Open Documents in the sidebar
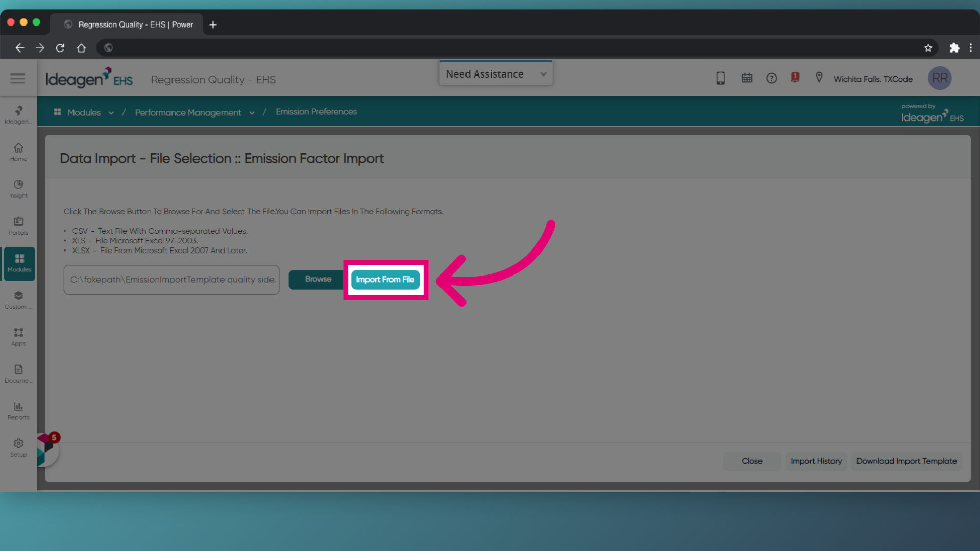This screenshot has width=980, height=551. pos(18,374)
